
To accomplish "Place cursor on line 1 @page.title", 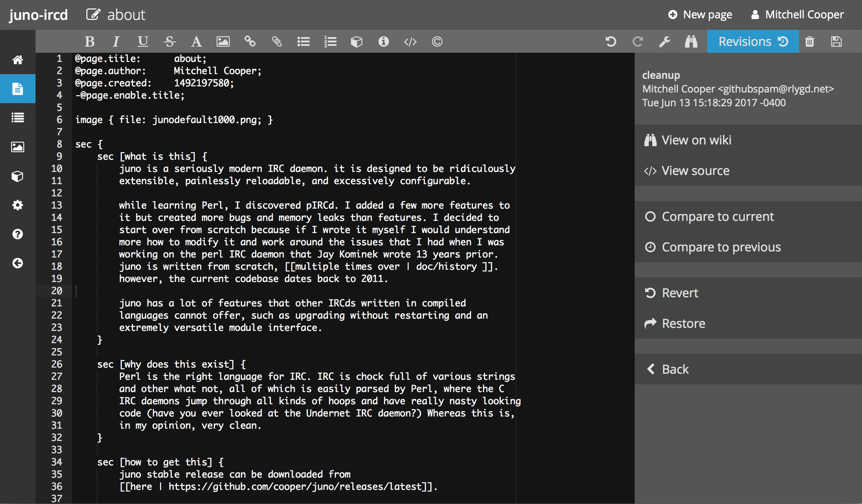I will pos(141,58).
